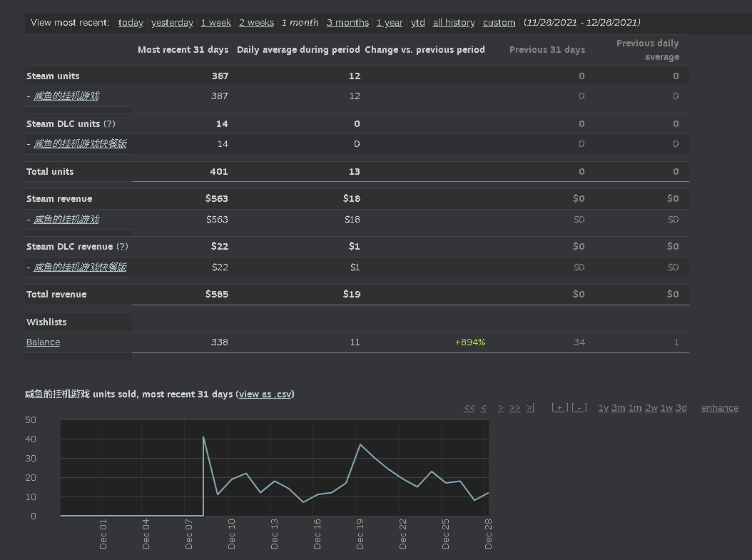Skip forward with the >> arrows
The width and height of the screenshot is (752, 560).
(x=514, y=408)
